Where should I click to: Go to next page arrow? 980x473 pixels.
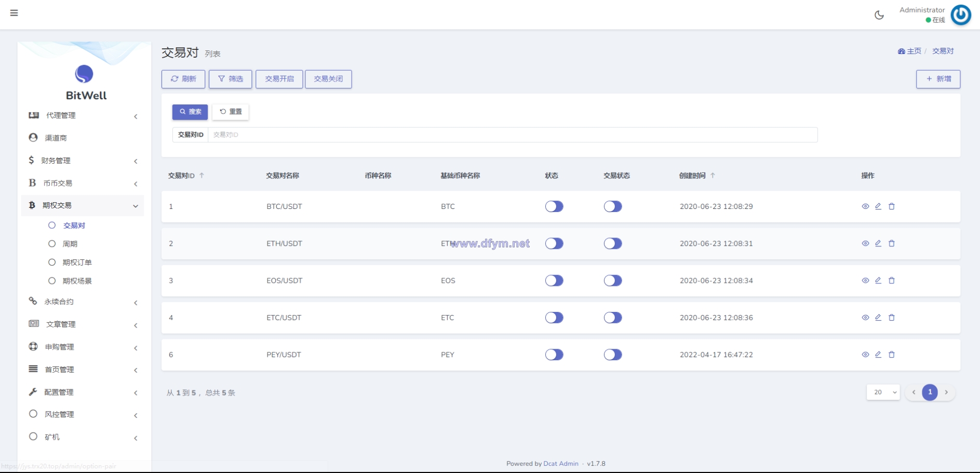click(946, 392)
